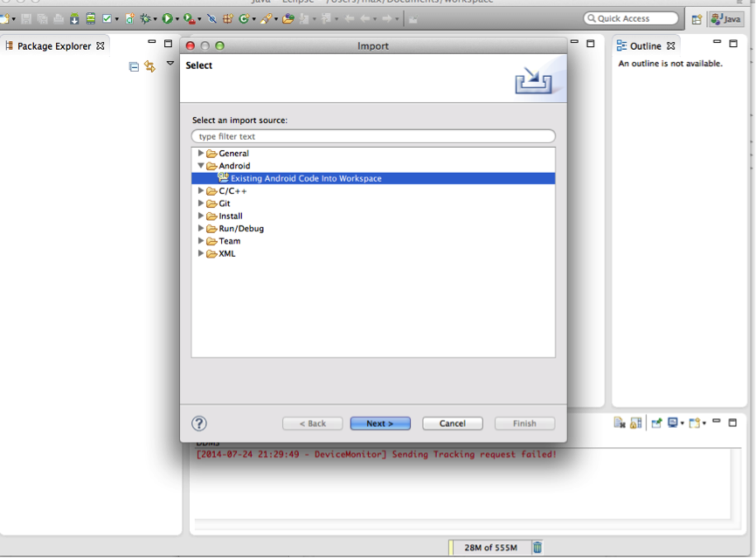Click Collapse All in Package Explorer

134,66
